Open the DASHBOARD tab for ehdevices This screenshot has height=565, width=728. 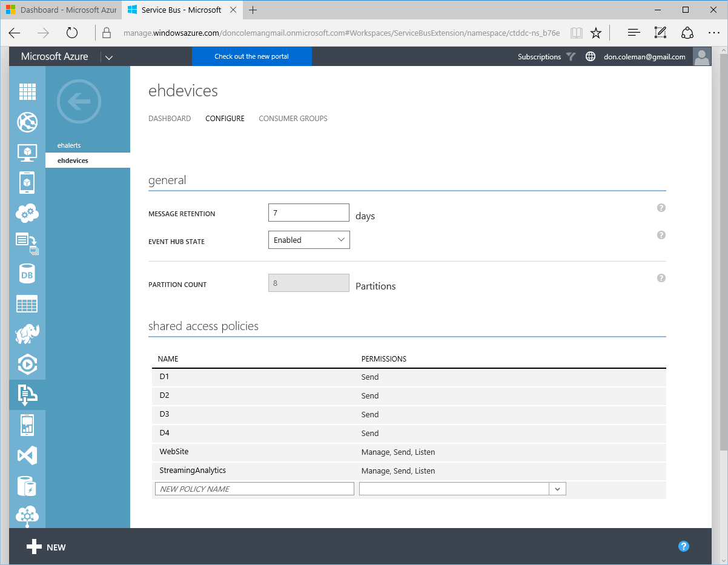click(170, 118)
